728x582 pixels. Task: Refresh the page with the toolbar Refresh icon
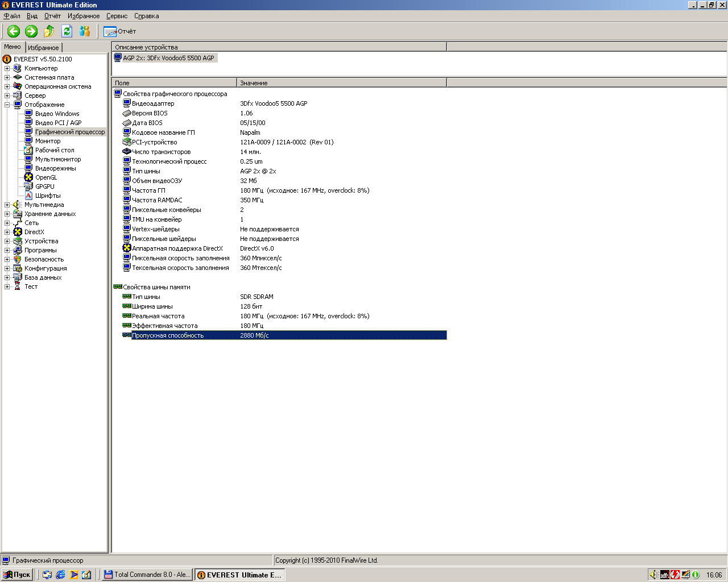tap(67, 31)
